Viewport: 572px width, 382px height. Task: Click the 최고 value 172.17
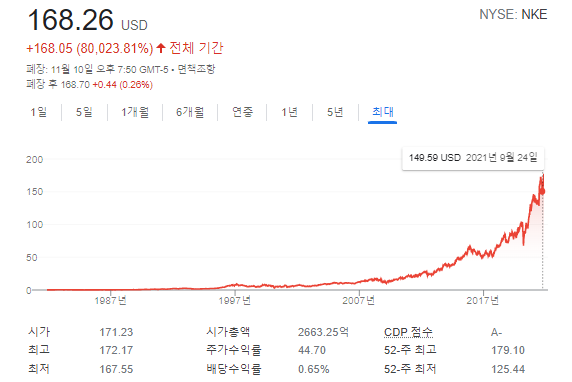116,351
